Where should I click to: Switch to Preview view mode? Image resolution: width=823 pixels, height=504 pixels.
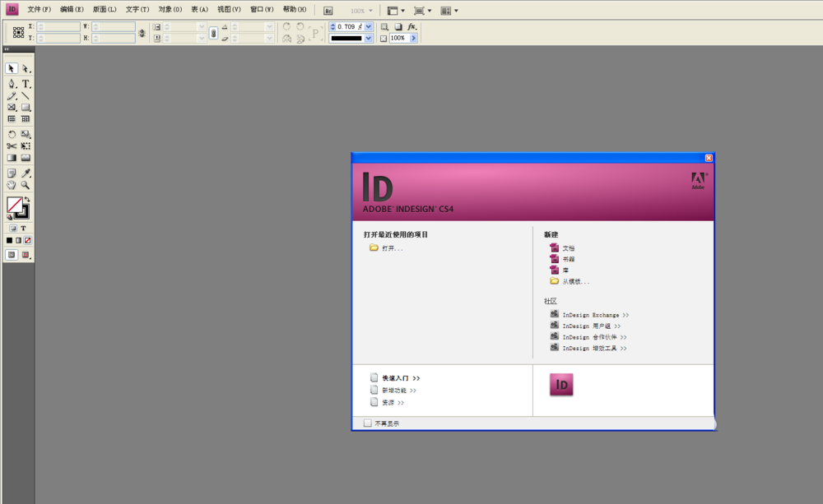(26, 255)
